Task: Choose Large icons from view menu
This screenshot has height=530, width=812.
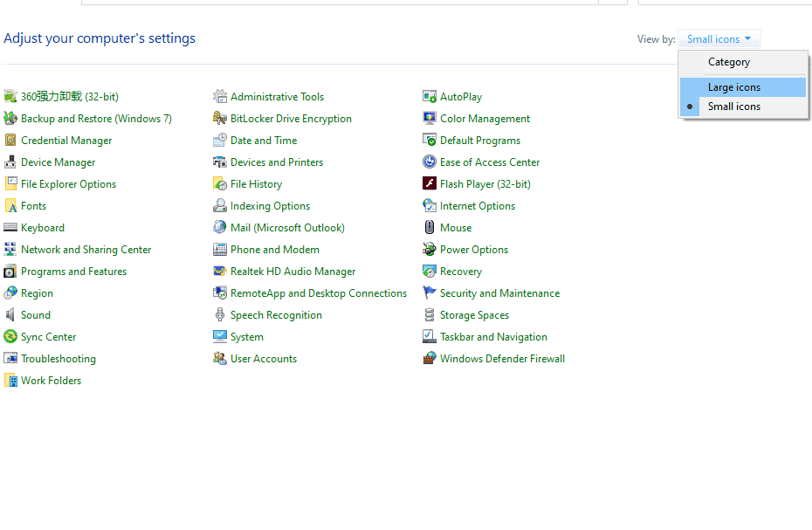Action: click(733, 87)
